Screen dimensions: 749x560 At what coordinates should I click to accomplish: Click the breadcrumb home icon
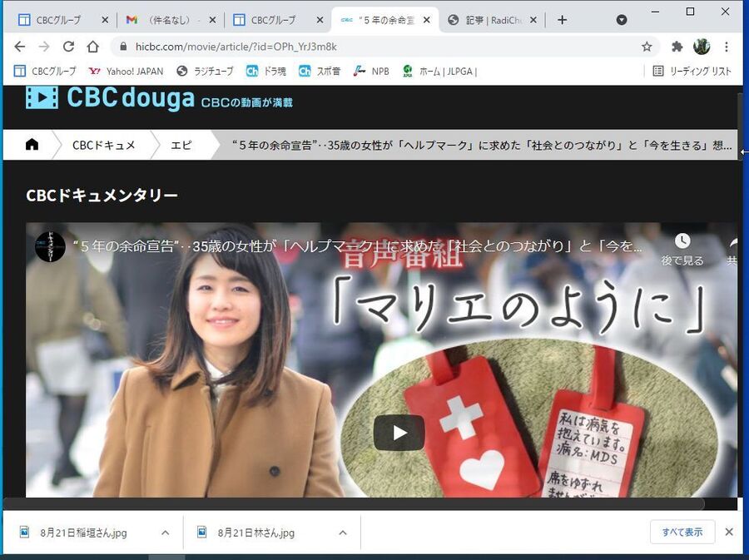(x=32, y=145)
